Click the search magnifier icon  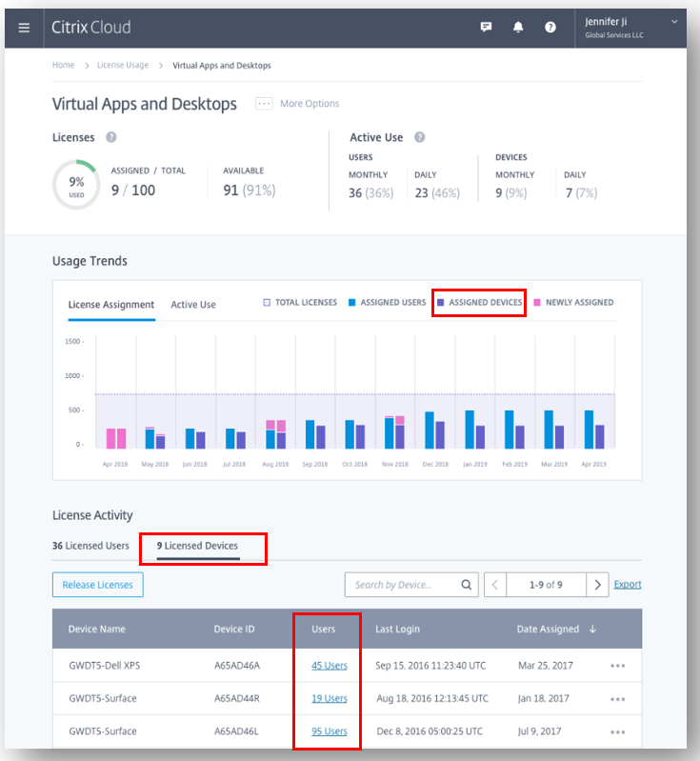tap(466, 585)
